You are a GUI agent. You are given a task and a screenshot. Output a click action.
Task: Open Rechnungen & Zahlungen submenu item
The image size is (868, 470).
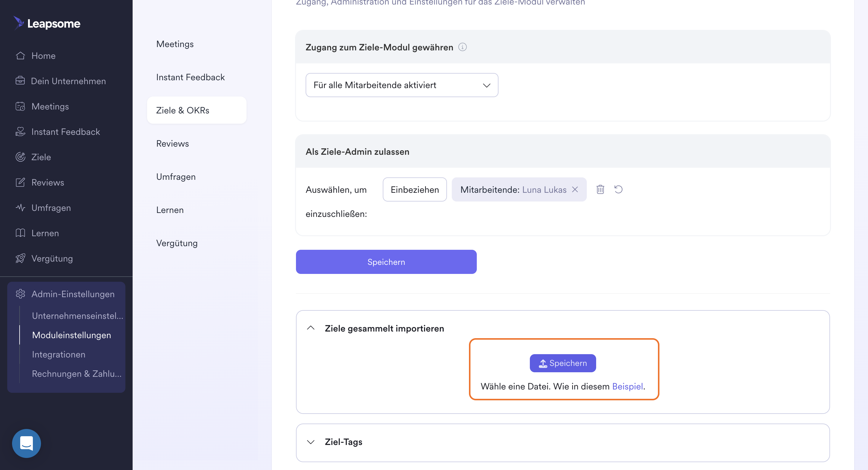(x=77, y=373)
